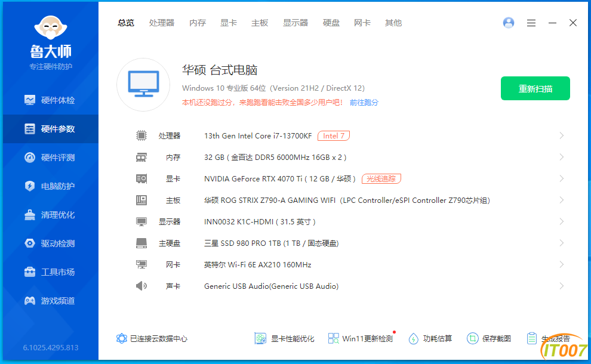This screenshot has width=591, height=364.
Task: Open the hamburger main menu
Action: (531, 23)
